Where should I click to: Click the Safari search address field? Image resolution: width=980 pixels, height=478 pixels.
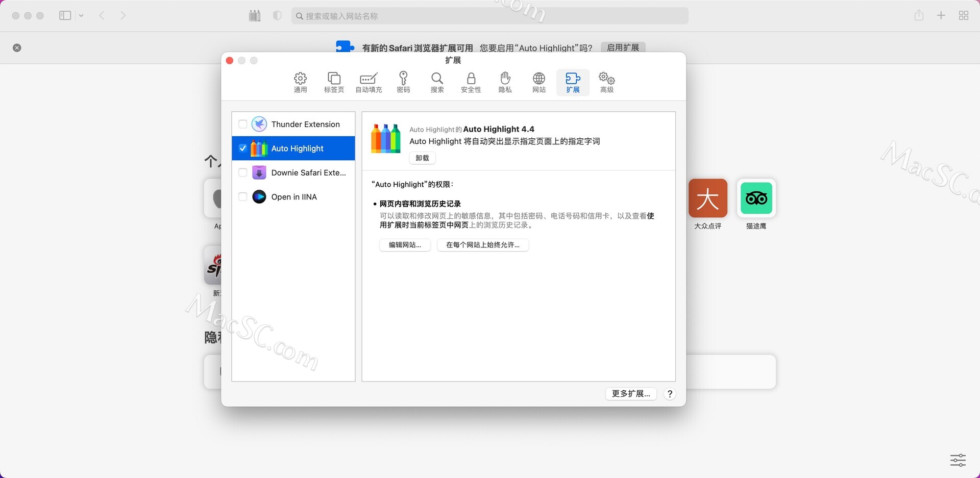click(x=490, y=15)
